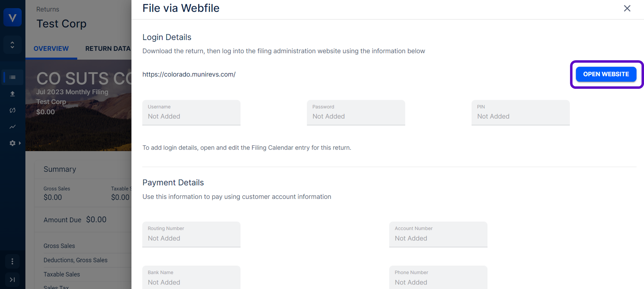Click the PIN field
Screen dimensions: 644x289
pyautogui.click(x=520, y=113)
